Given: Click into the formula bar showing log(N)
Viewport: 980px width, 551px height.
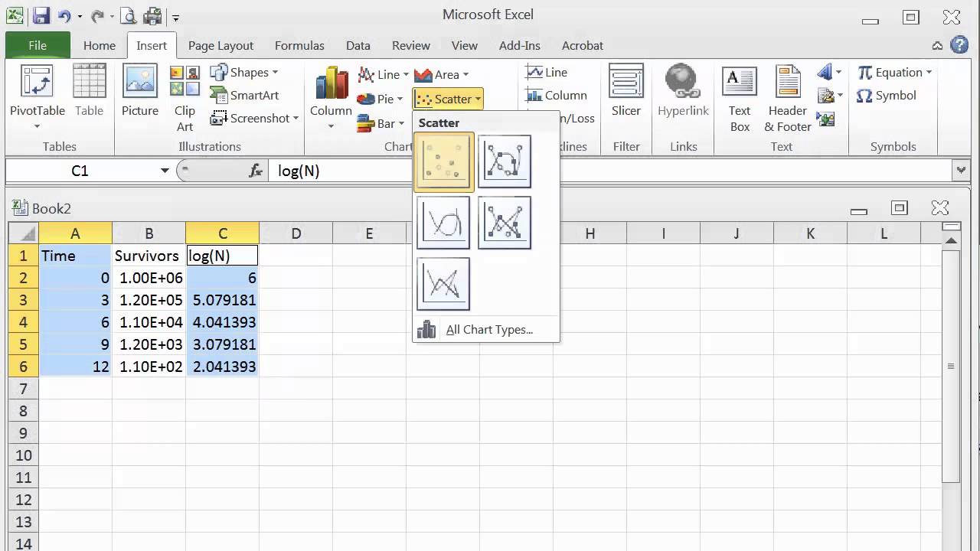Looking at the screenshot, I should tap(609, 171).
